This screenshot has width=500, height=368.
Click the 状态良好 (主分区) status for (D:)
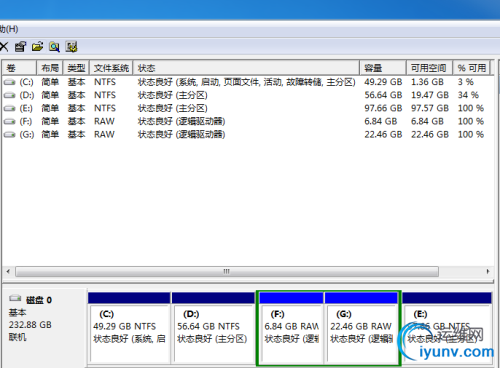coord(173,95)
